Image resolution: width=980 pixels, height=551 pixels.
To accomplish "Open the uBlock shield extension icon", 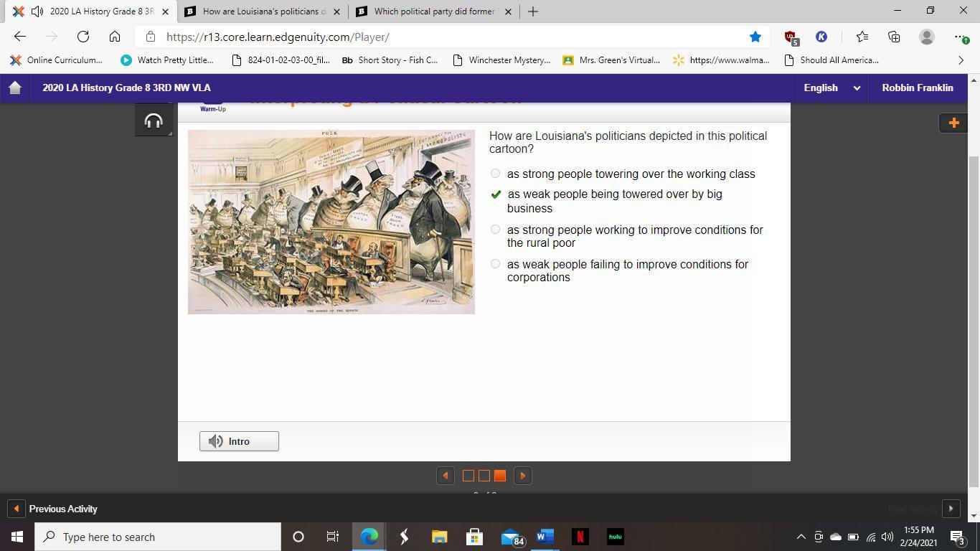I will [791, 37].
